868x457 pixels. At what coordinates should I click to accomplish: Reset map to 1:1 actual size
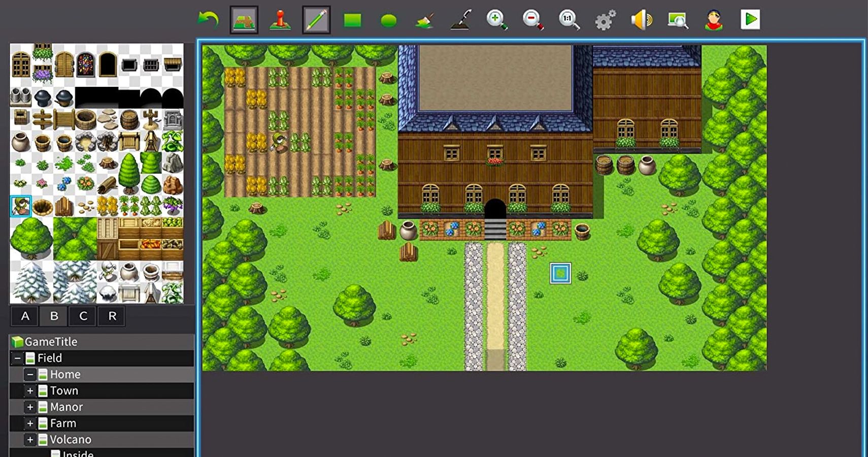569,20
